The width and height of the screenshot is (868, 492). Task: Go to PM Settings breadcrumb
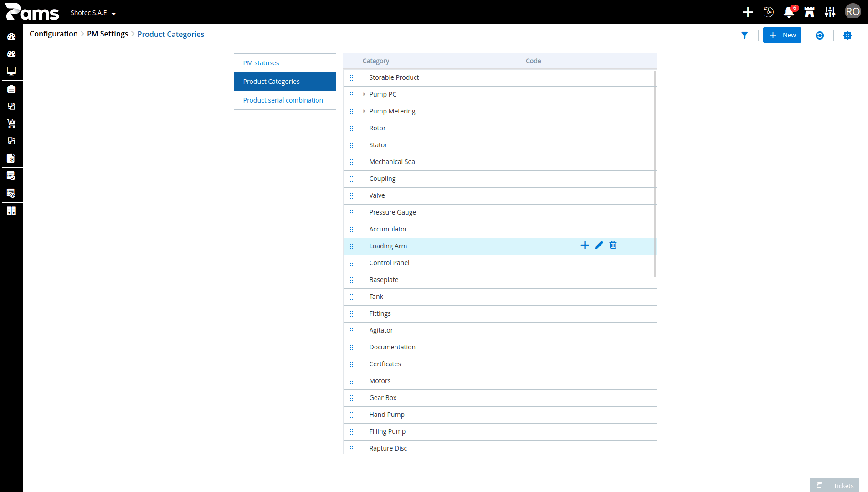(x=108, y=34)
